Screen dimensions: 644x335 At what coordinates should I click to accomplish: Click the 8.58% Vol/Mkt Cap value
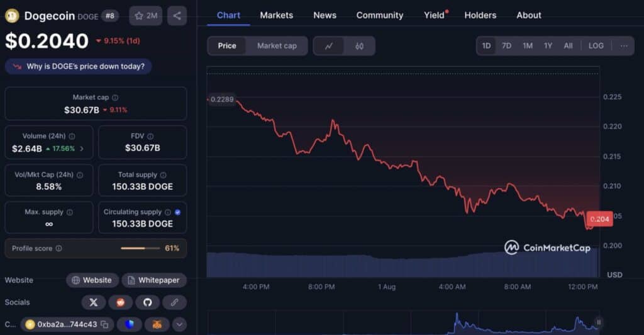click(x=49, y=186)
